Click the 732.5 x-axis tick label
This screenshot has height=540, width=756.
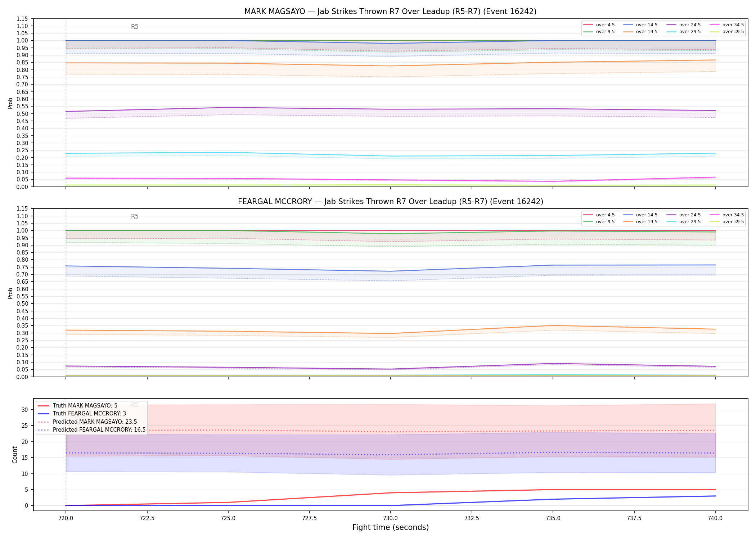(x=472, y=518)
